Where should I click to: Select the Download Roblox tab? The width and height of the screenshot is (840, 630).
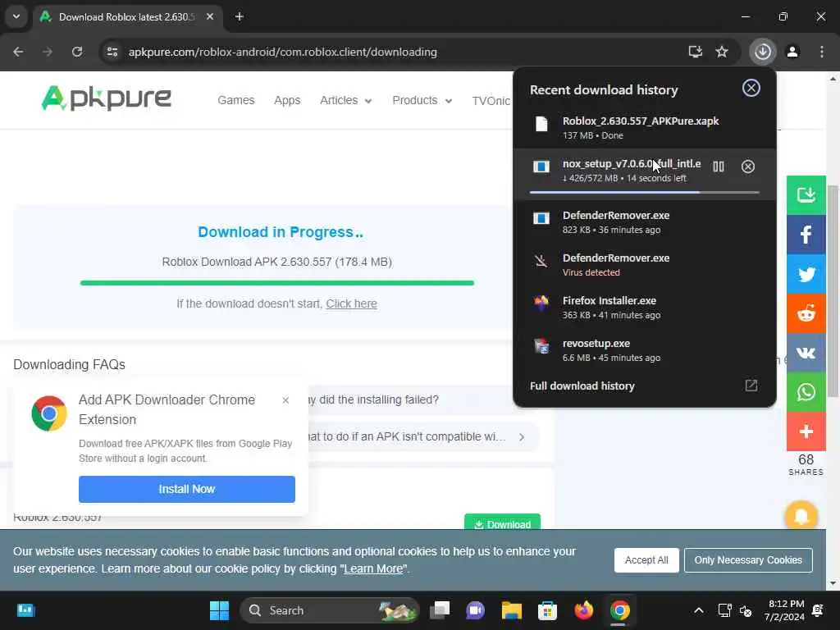pyautogui.click(x=127, y=17)
